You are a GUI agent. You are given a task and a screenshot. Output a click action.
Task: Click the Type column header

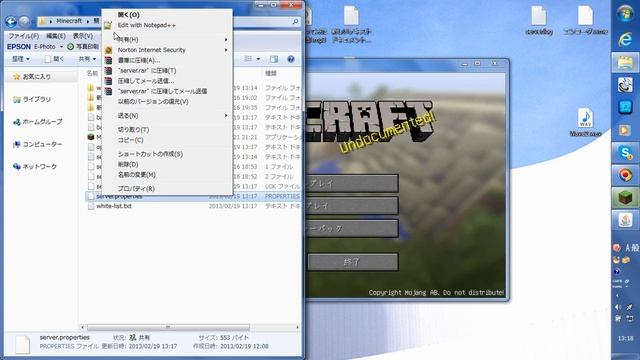click(x=271, y=73)
